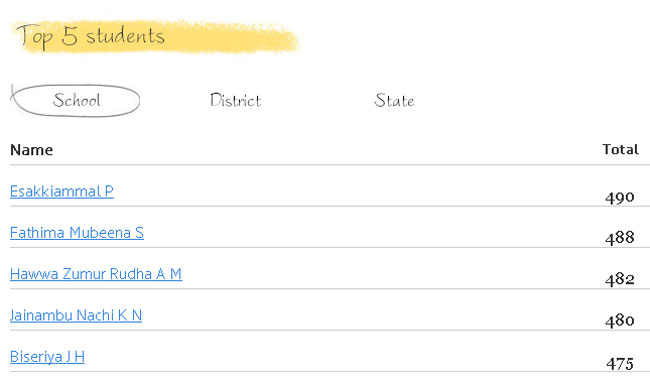Image resolution: width=650 pixels, height=380 pixels.
Task: Select the total score 488
Action: tap(620, 238)
